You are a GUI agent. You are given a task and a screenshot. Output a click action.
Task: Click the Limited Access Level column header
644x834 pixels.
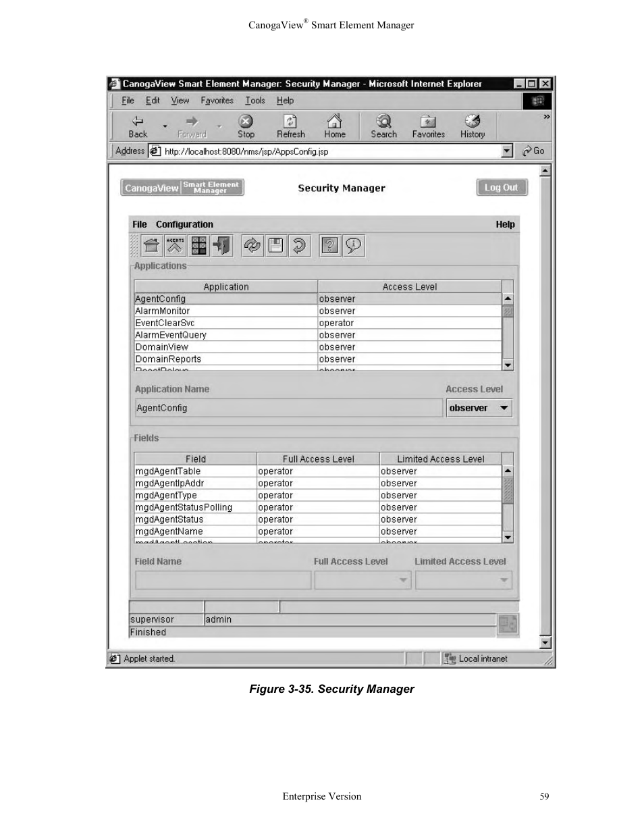(441, 459)
